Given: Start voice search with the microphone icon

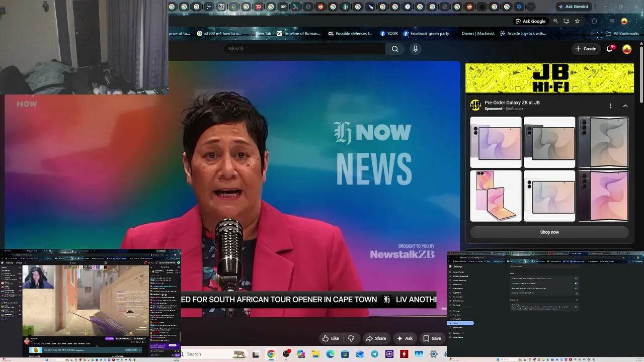Looking at the screenshot, I should [415, 49].
